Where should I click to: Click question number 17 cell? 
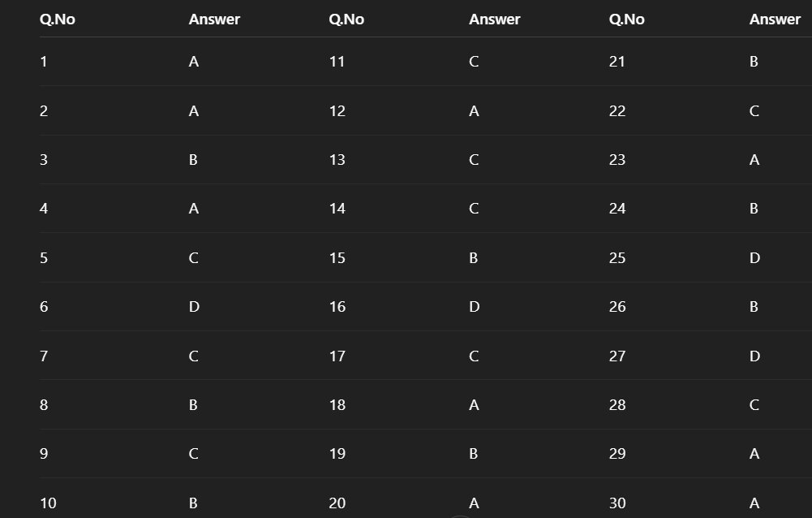point(337,356)
